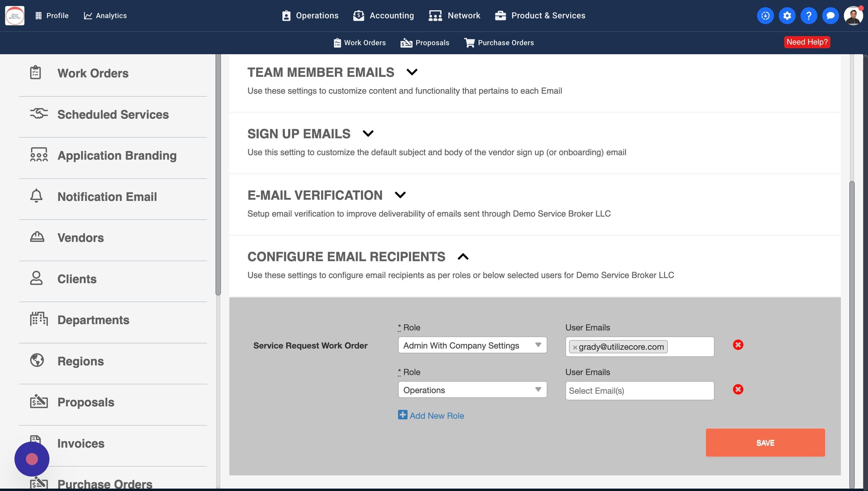
Task: Click the Regions globe icon in sidebar
Action: pyautogui.click(x=37, y=360)
